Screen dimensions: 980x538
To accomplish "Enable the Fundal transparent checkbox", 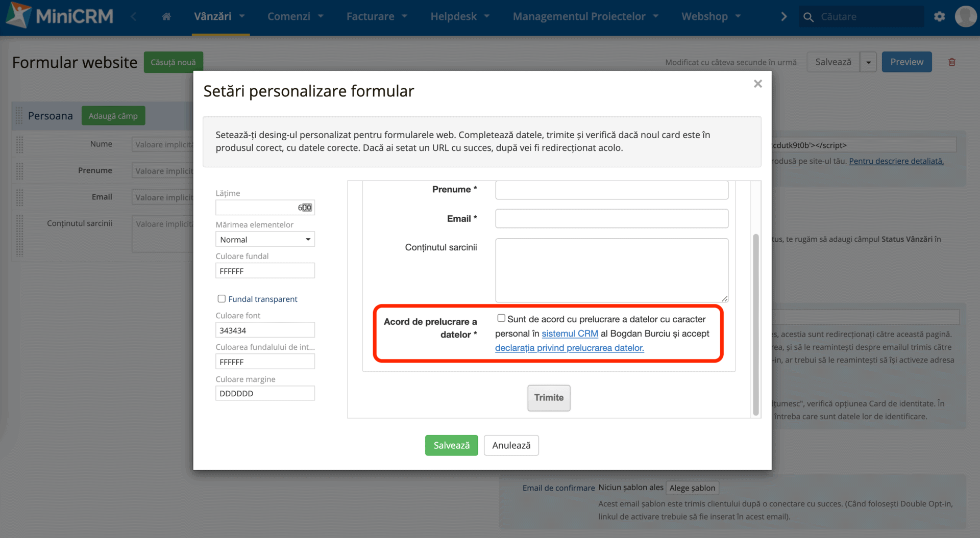I will (x=221, y=298).
